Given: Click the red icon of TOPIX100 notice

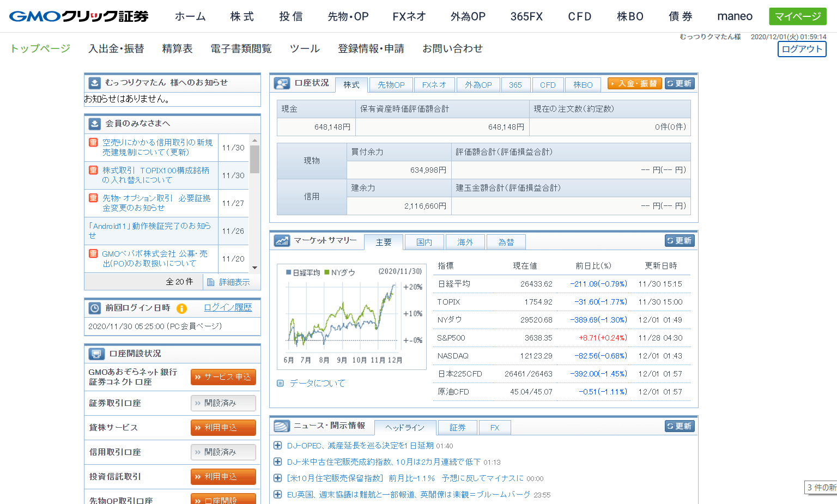Looking at the screenshot, I should [93, 170].
